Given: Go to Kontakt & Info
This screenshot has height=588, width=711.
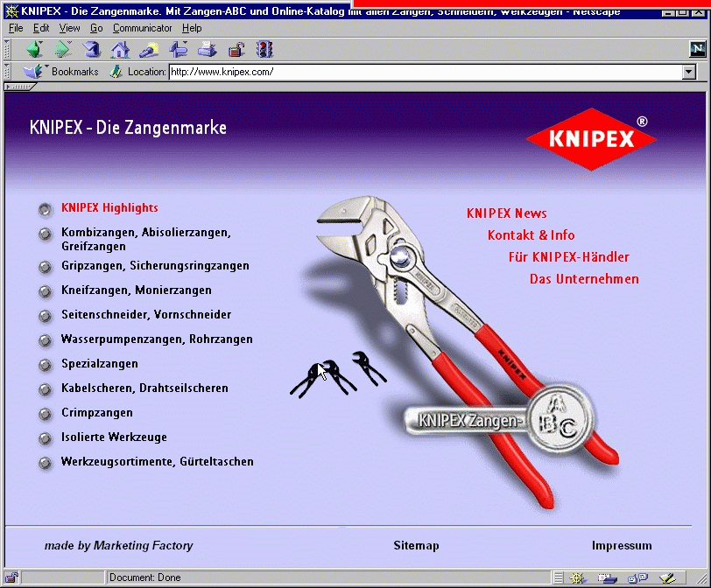Looking at the screenshot, I should coord(531,234).
